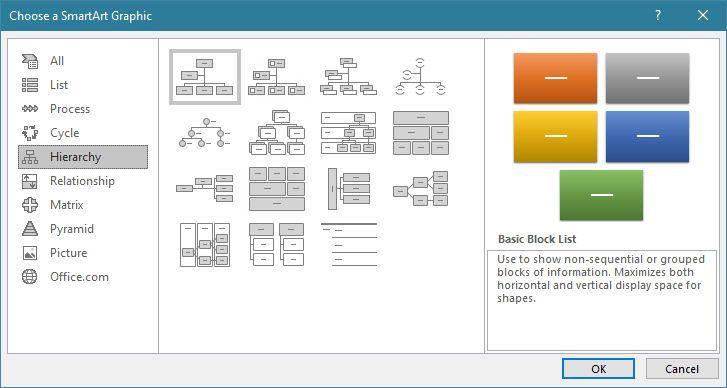Viewport: 727px width, 388px height.
Task: Choose the Horizontal Labeled Hierarchy layout
Action: coord(205,244)
